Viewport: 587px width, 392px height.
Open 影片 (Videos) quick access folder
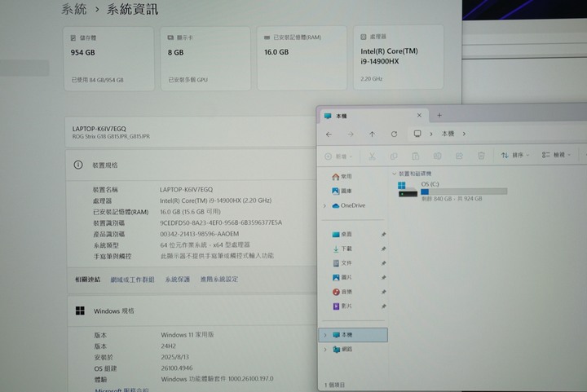[342, 306]
